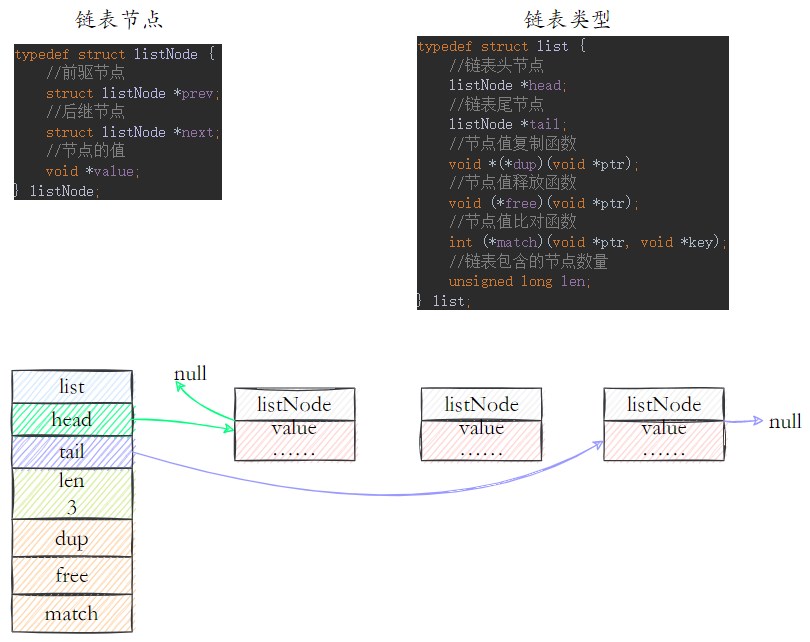Viewport: 810px width, 642px height.
Task: Click the null label above the first node
Action: (x=190, y=373)
